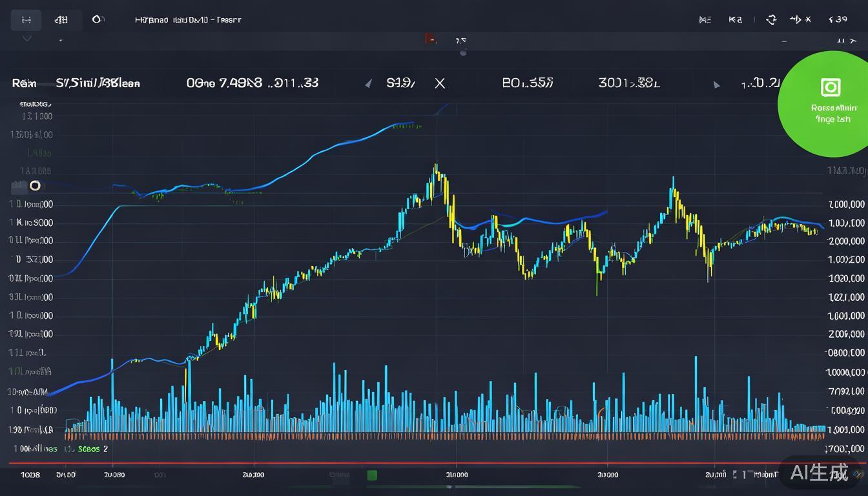Click the "K2" icon in top-right toolbar
Screen dimensions: 868x496
pyautogui.click(x=736, y=20)
